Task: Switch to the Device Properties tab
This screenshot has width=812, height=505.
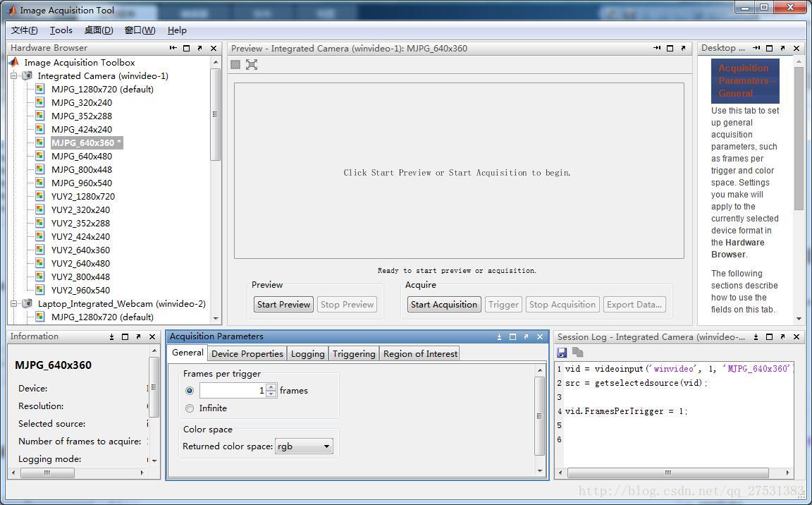Action: [x=247, y=354]
